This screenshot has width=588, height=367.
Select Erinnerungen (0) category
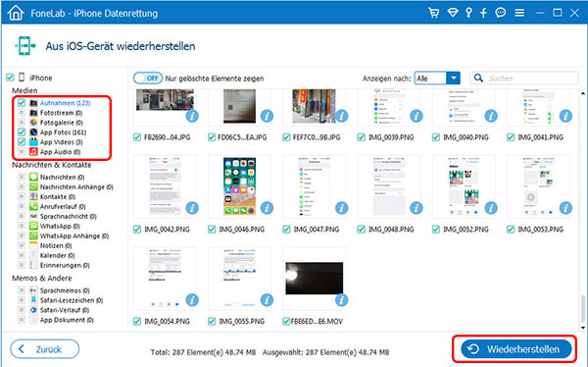coord(65,265)
